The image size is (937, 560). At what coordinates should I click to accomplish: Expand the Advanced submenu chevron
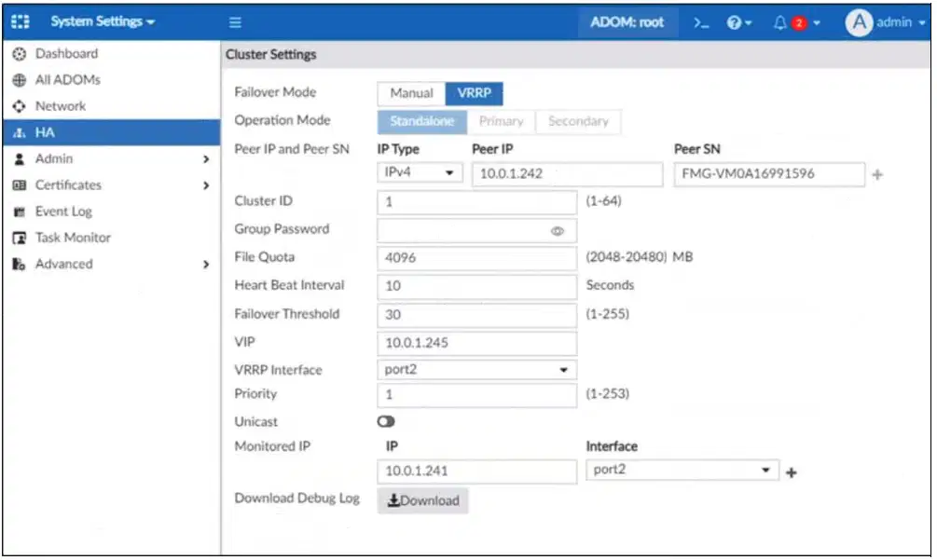pos(206,264)
